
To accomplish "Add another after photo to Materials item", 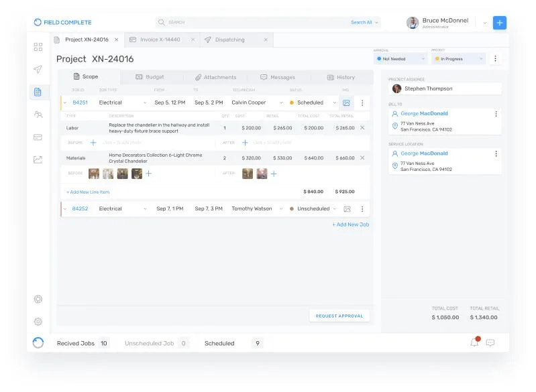I will (274, 174).
